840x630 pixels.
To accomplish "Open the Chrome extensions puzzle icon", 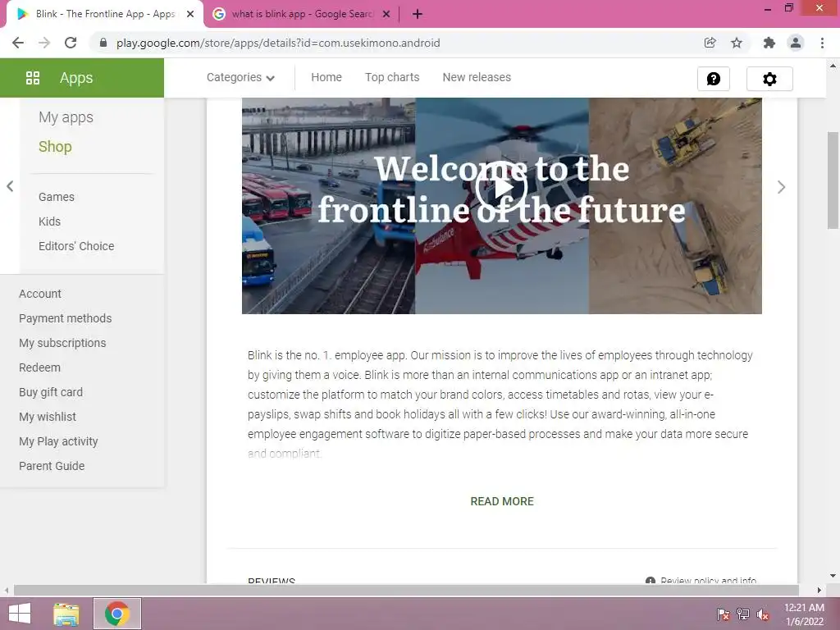I will click(769, 43).
